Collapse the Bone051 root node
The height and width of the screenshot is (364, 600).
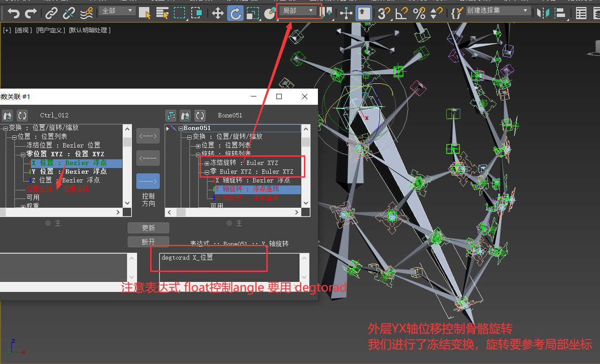[180, 128]
